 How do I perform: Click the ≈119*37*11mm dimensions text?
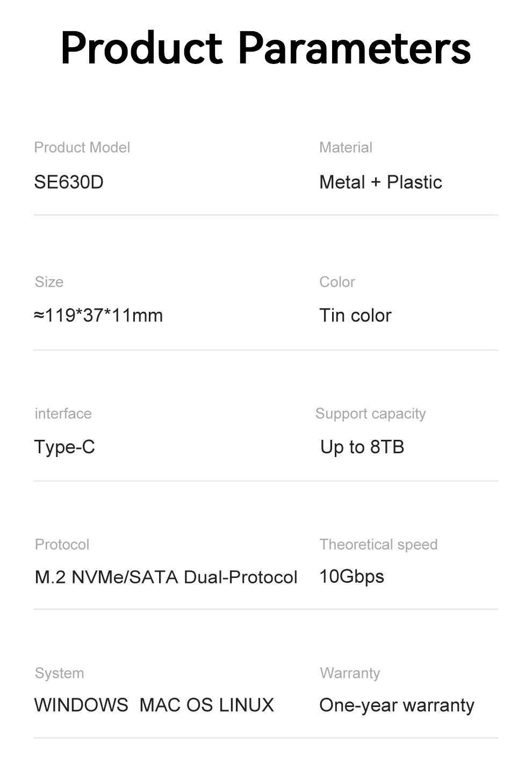coord(98,316)
